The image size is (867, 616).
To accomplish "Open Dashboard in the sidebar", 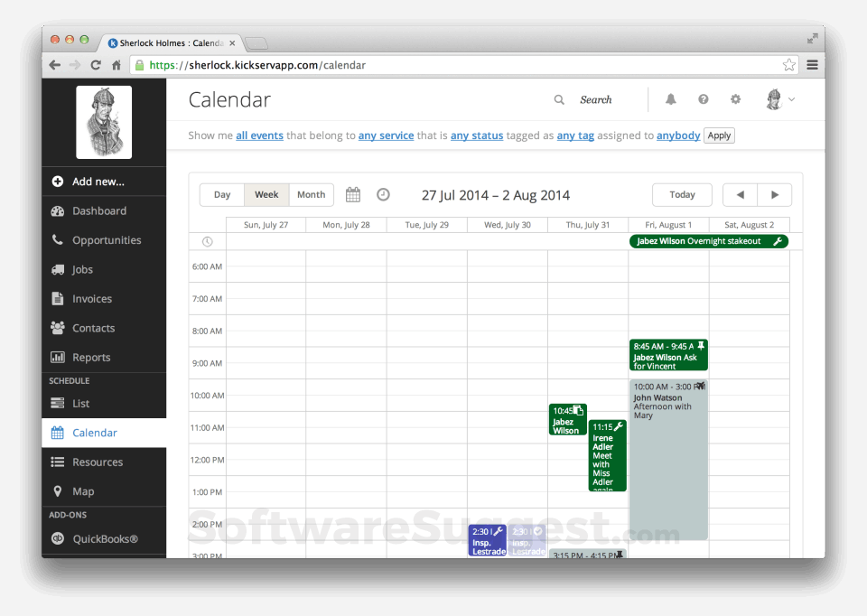I will tap(99, 211).
